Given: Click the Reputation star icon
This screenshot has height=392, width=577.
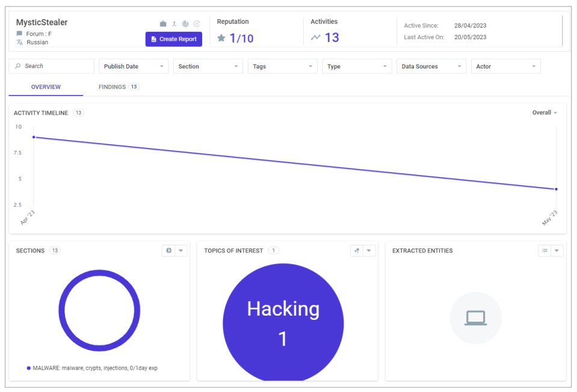Looking at the screenshot, I should click(x=221, y=38).
